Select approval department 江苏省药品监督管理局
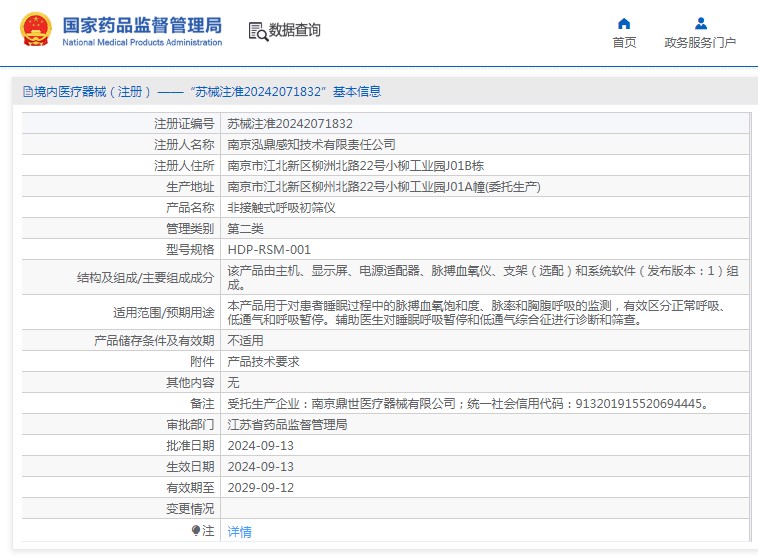The image size is (758, 559). (x=288, y=425)
